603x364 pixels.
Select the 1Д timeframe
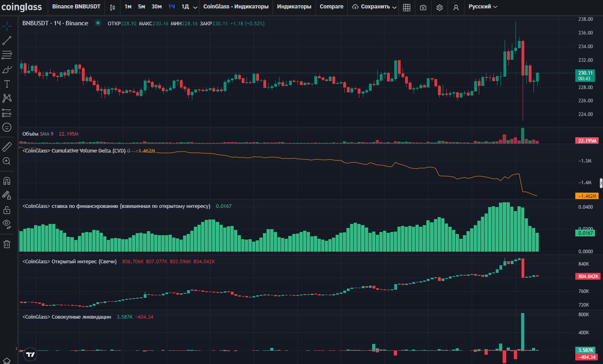point(185,7)
